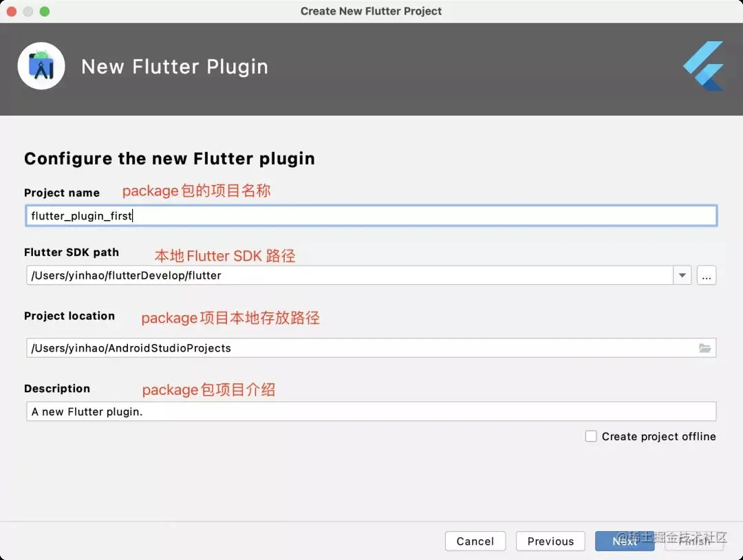Select the 'Description' label text
The height and width of the screenshot is (560, 743).
(x=57, y=389)
